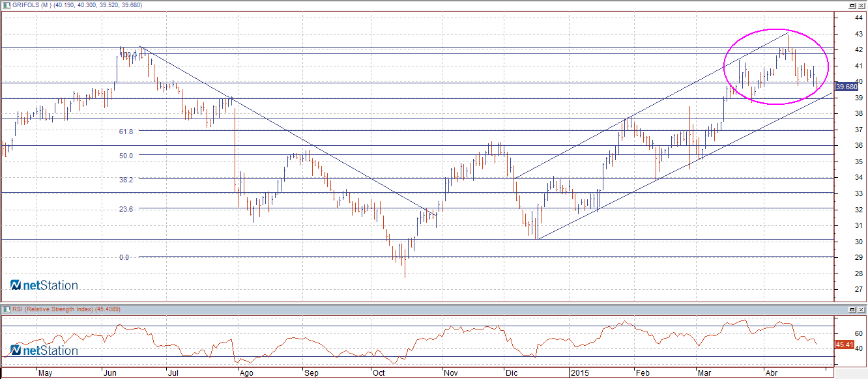Click the Ago label on time axis
868x379 pixels.
246,374
